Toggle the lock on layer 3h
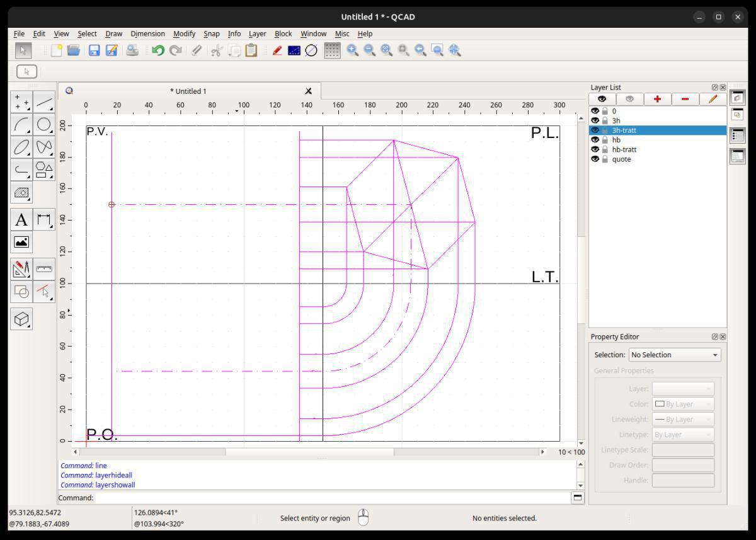Image resolution: width=756 pixels, height=540 pixels. point(605,120)
